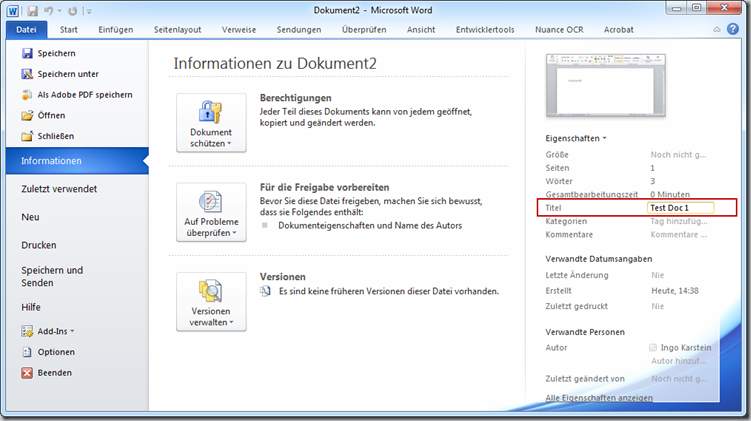
Task: Click the Optionen icon
Action: point(27,352)
